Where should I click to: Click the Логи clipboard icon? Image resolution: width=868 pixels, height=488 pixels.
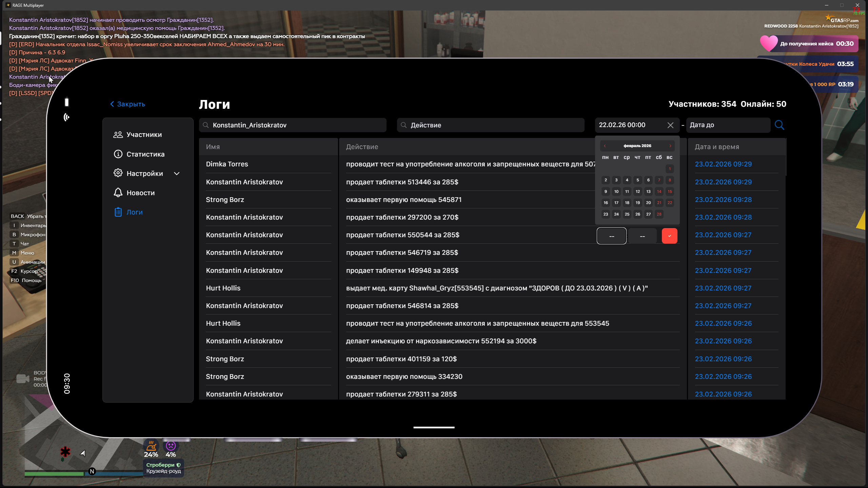[x=118, y=212]
